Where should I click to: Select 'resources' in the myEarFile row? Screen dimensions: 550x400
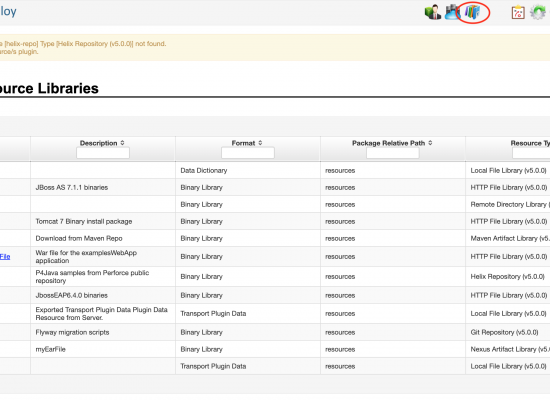click(340, 349)
